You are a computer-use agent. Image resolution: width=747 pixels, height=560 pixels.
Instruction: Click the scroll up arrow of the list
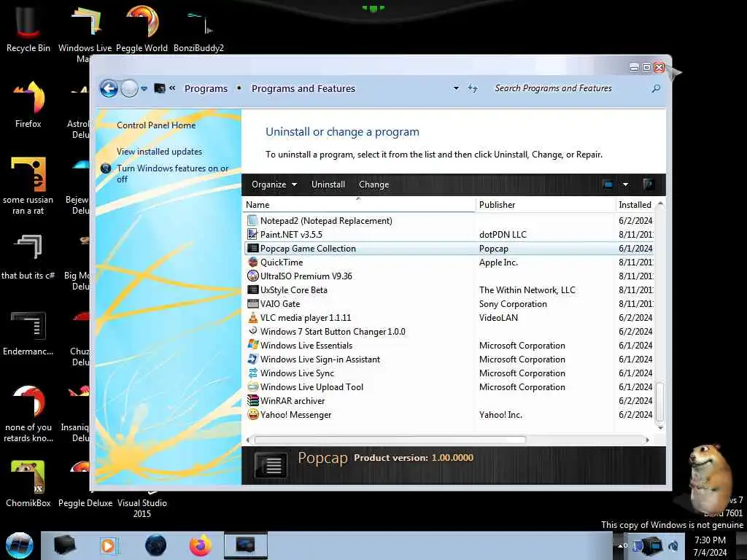coord(659,204)
